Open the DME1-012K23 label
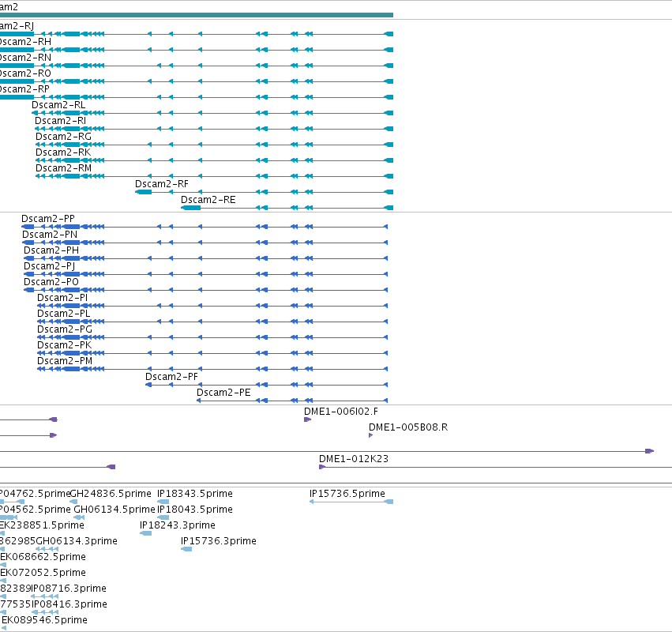 click(354, 460)
